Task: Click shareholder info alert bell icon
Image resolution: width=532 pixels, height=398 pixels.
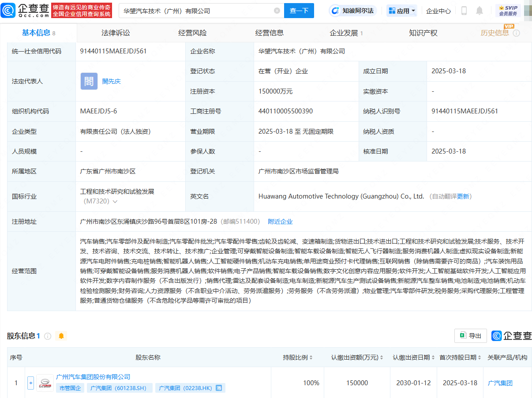Action: click(61, 336)
